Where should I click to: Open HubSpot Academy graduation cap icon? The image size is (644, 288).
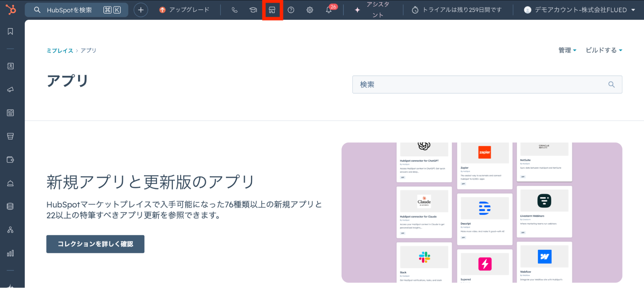point(253,10)
